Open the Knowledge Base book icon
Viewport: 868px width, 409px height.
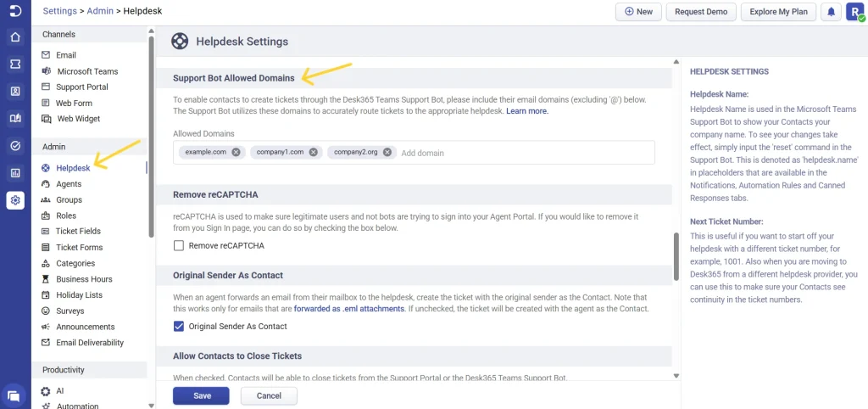pyautogui.click(x=15, y=119)
